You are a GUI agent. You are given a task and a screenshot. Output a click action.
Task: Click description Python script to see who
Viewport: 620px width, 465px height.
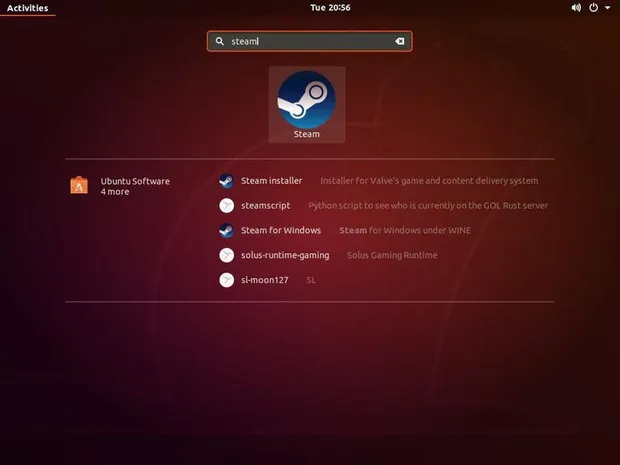pyautogui.click(x=428, y=206)
